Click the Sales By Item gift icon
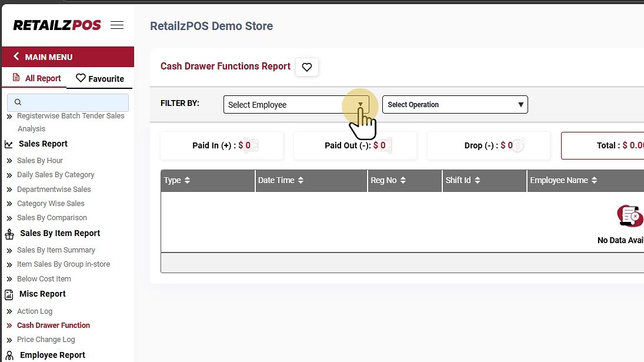The height and width of the screenshot is (362, 644). pos(9,234)
